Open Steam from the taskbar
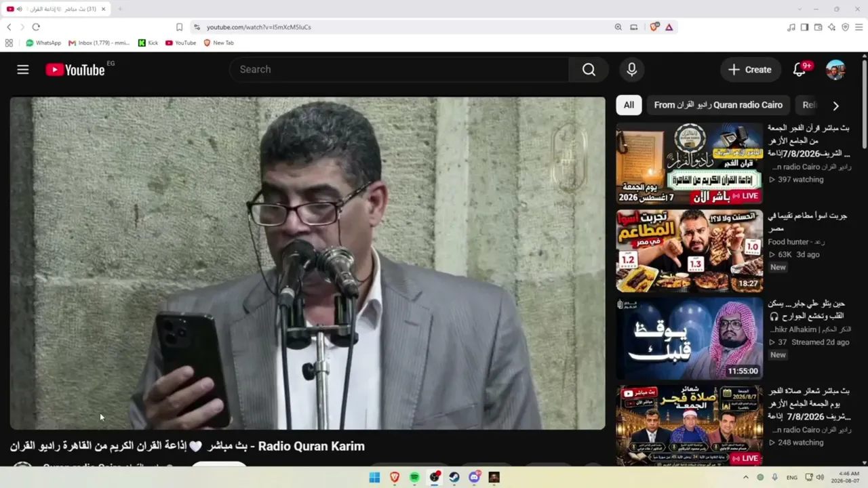This screenshot has height=488, width=868. [454, 477]
